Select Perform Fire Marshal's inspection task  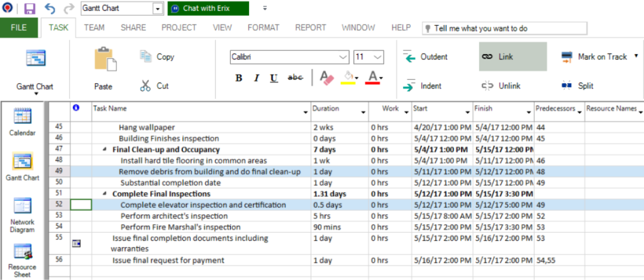click(180, 227)
